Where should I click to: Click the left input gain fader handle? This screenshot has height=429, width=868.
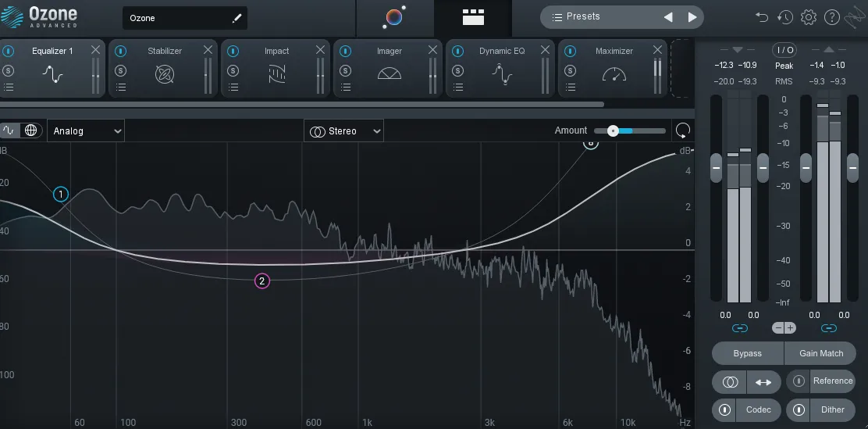(716, 168)
